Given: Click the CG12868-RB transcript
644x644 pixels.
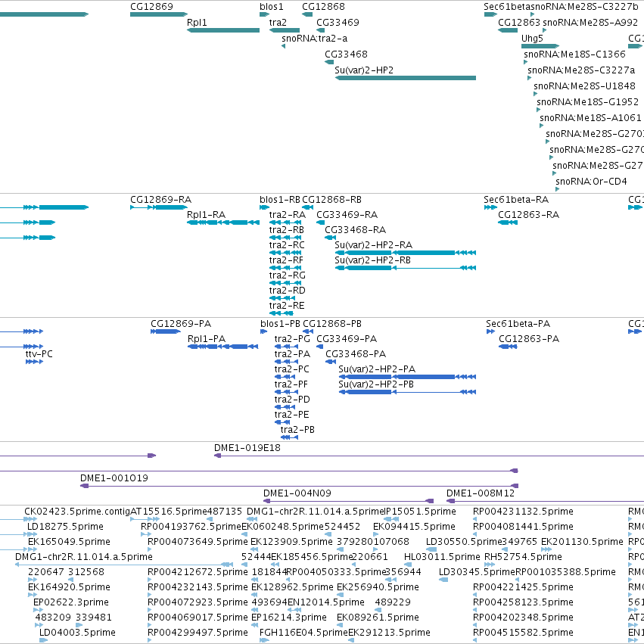Looking at the screenshot, I should click(x=308, y=207).
